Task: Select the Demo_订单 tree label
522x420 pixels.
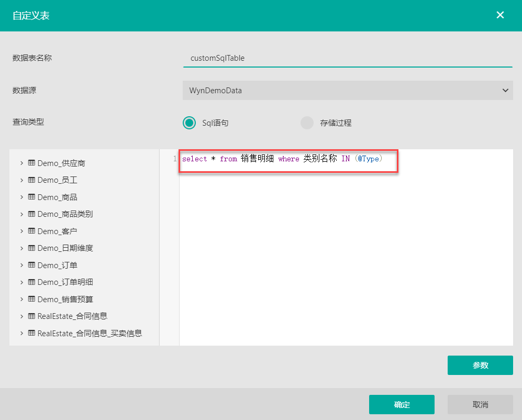Action: tap(57, 265)
